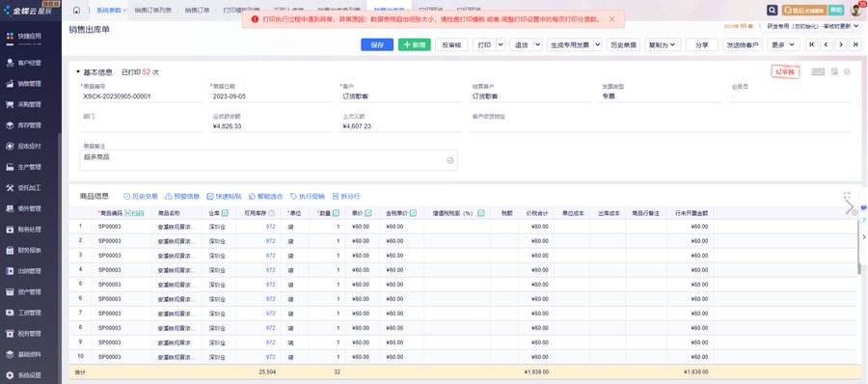868x384 pixels.
Task: Open 应收应付 sidebar module
Action: (x=24, y=147)
